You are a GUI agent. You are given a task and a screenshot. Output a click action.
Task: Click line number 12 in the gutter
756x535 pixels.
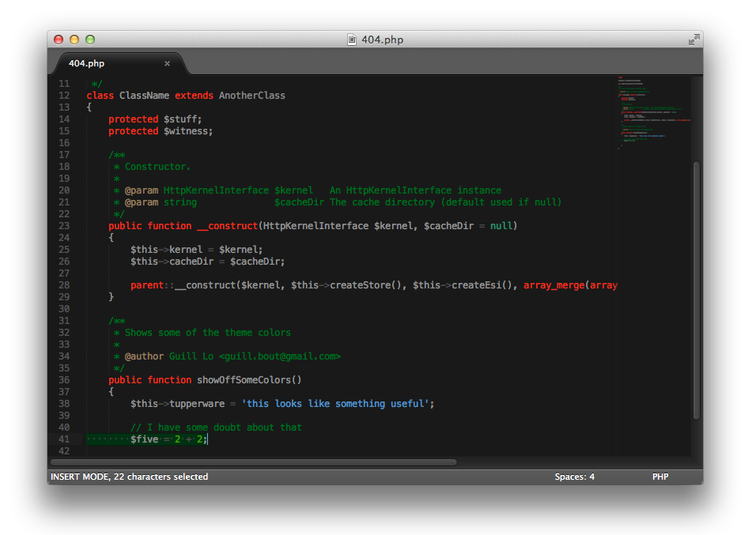[64, 96]
